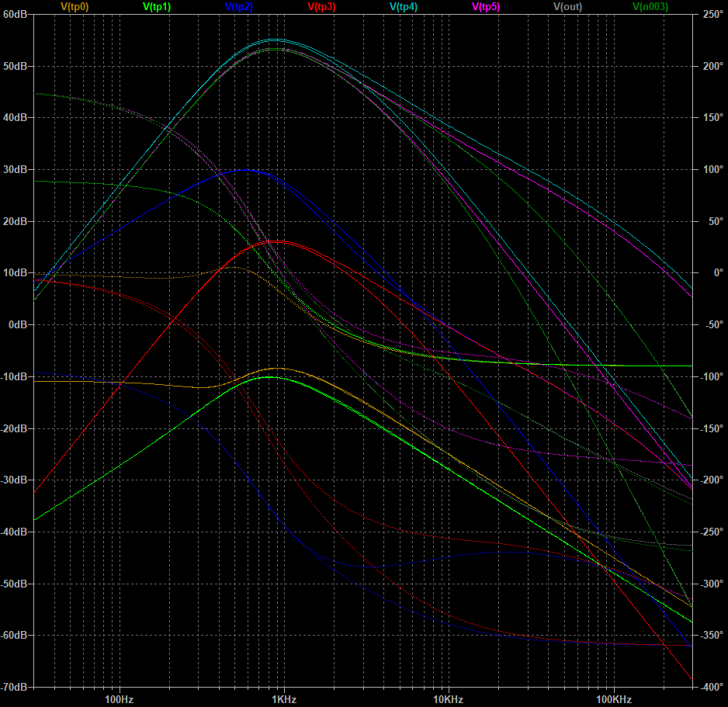This screenshot has height=707, width=728.
Task: Click the 1KHz frequency axis label
Action: click(x=283, y=699)
